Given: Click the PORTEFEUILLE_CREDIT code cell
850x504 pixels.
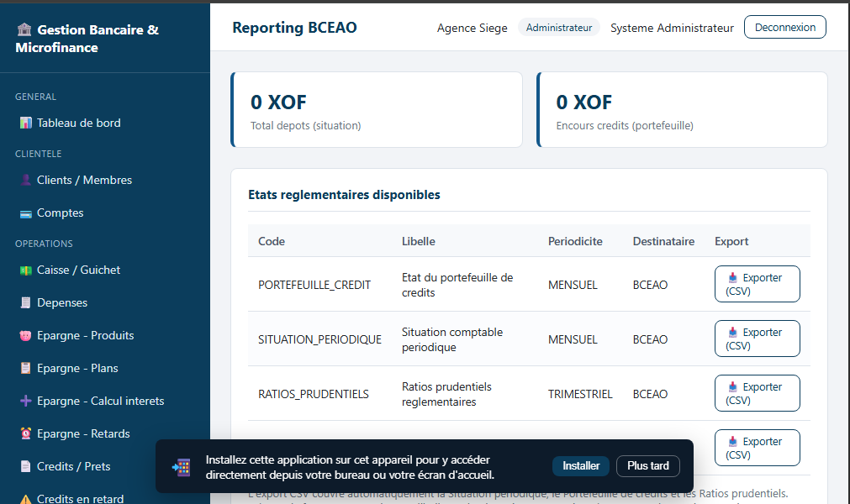Looking at the screenshot, I should [x=314, y=286].
